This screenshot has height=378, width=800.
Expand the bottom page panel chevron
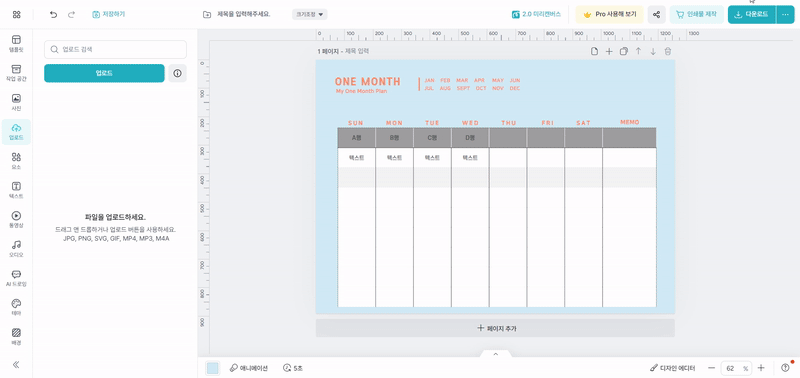495,354
